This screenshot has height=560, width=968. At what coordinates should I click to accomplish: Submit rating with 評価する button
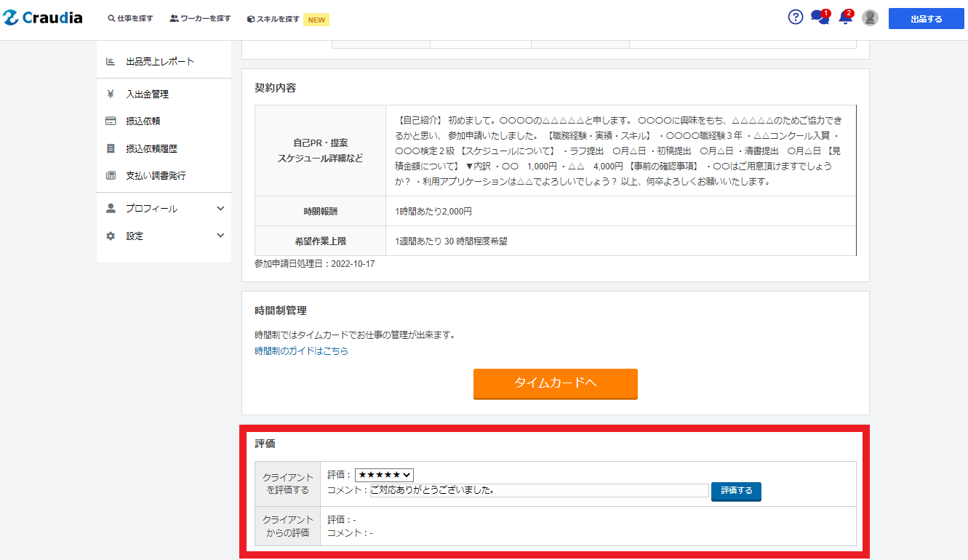coord(736,491)
